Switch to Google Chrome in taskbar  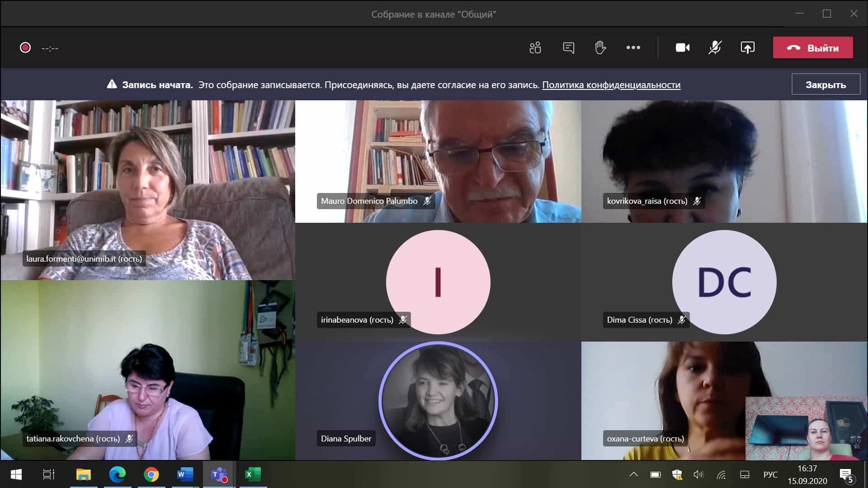[151, 474]
